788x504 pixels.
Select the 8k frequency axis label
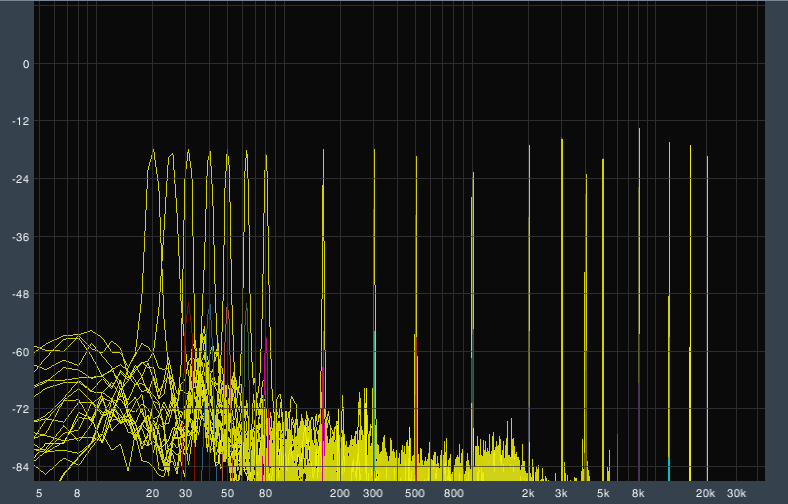click(638, 494)
